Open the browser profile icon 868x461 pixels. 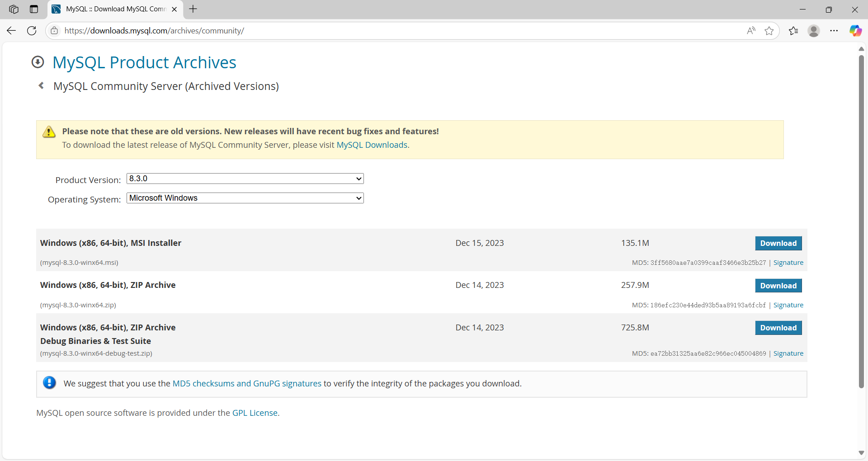tap(814, 31)
